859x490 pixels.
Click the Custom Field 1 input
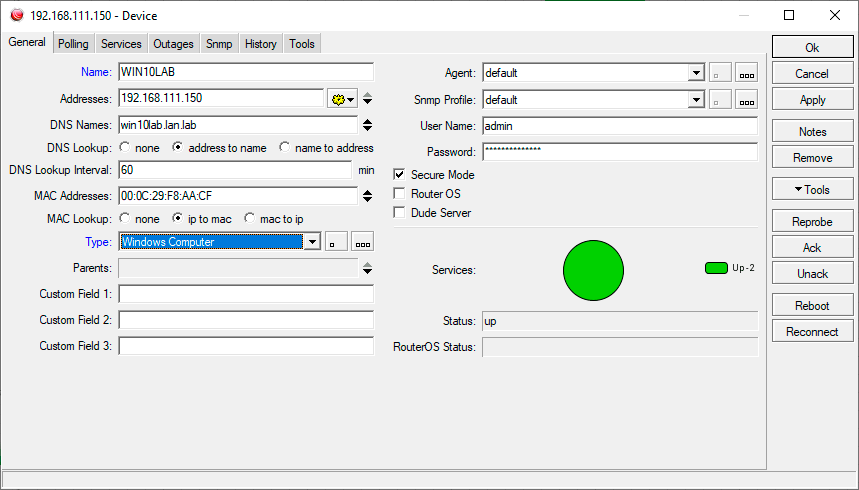pos(246,294)
